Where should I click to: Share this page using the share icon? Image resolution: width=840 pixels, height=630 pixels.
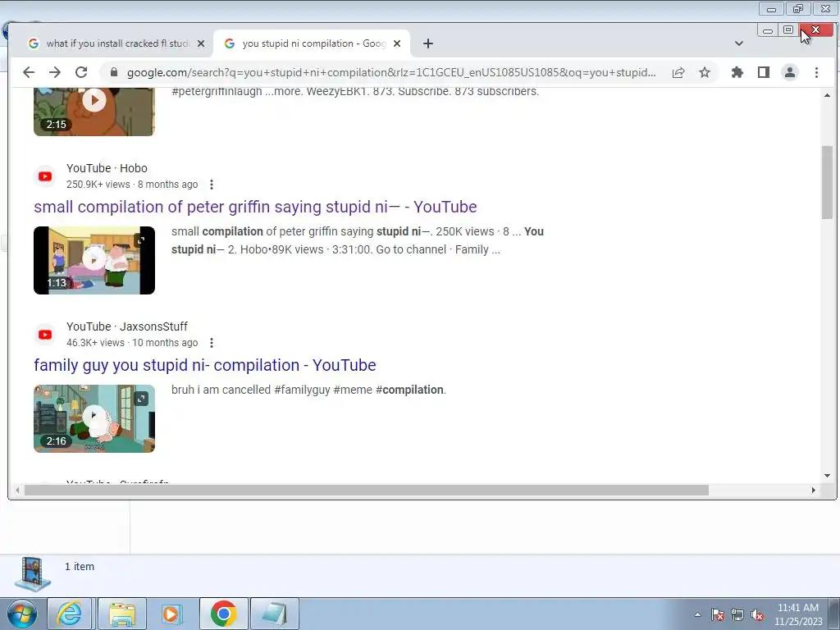(678, 72)
